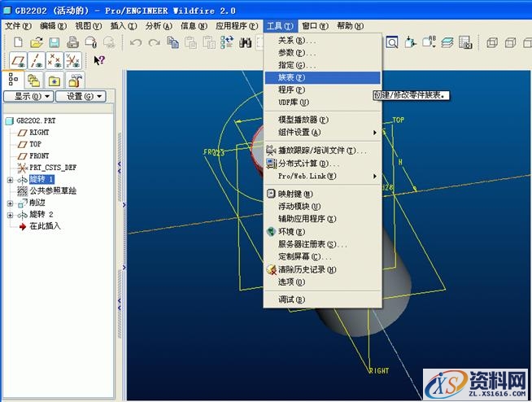The image size is (532, 402).
Task: Choose 族表(F) family table entry
Action: pos(322,78)
